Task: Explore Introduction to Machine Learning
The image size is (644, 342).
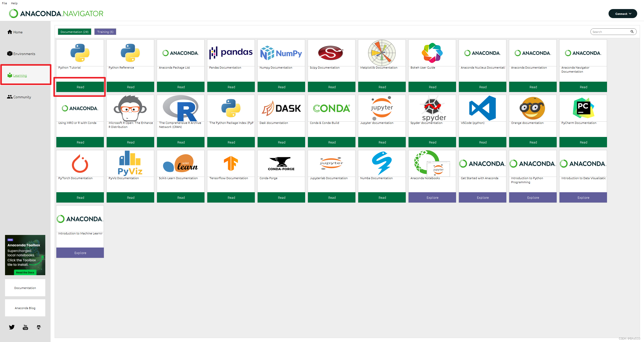Action: point(80,253)
